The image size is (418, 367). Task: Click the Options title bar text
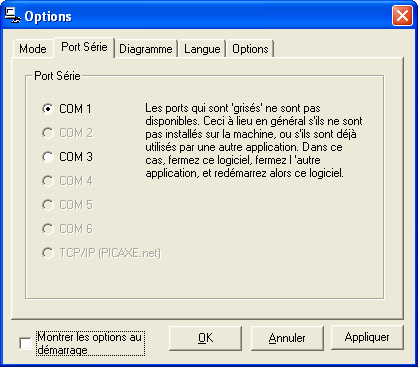click(x=48, y=17)
